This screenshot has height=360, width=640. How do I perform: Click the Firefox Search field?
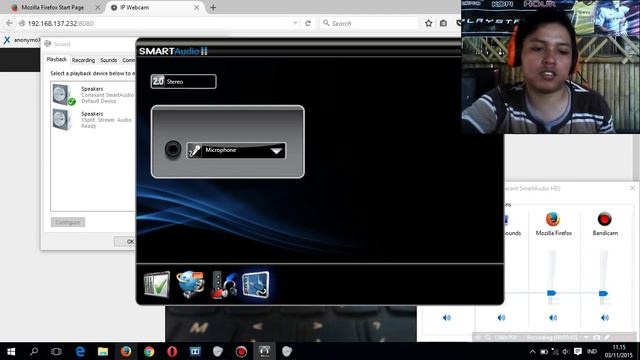coord(369,23)
